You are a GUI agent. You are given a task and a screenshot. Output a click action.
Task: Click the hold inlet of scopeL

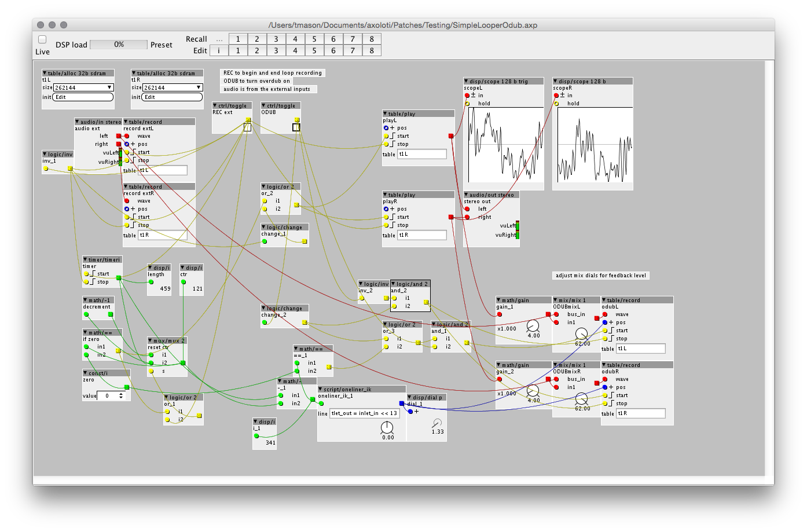tap(467, 104)
